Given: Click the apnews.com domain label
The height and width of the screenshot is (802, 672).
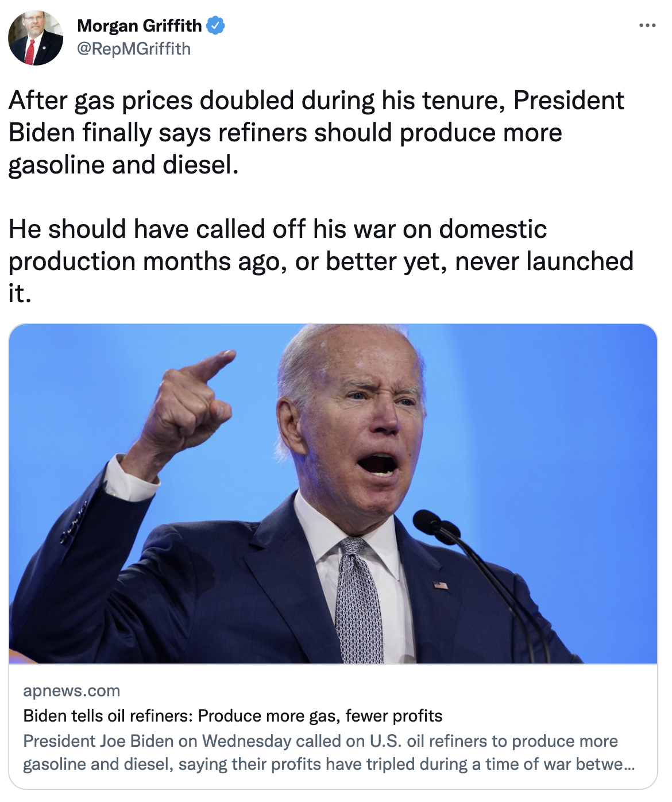Looking at the screenshot, I should [72, 691].
